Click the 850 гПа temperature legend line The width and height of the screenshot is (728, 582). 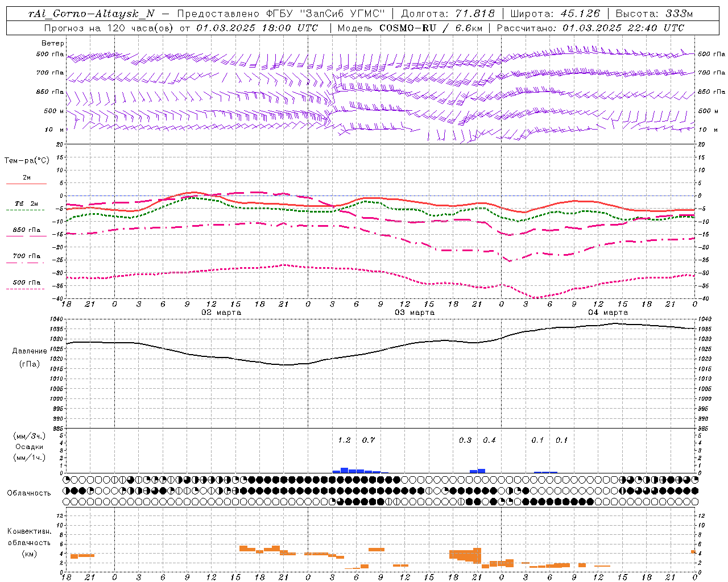[x=26, y=236]
